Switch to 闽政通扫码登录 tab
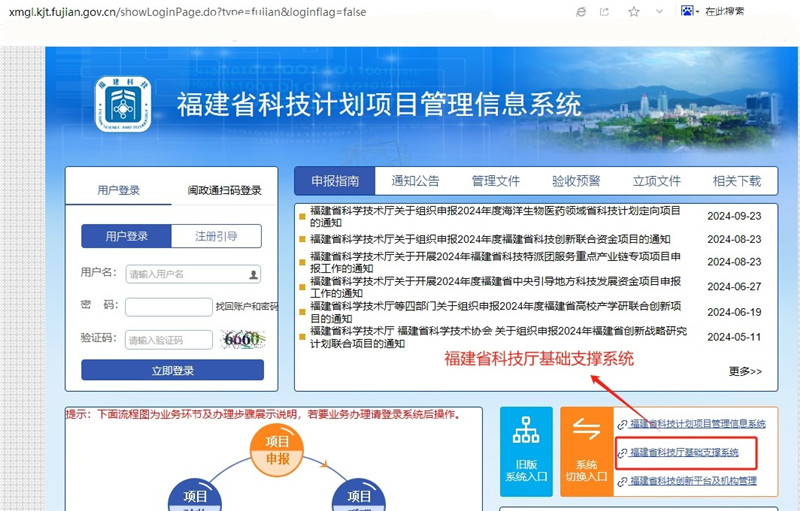800x511 pixels. pyautogui.click(x=224, y=190)
